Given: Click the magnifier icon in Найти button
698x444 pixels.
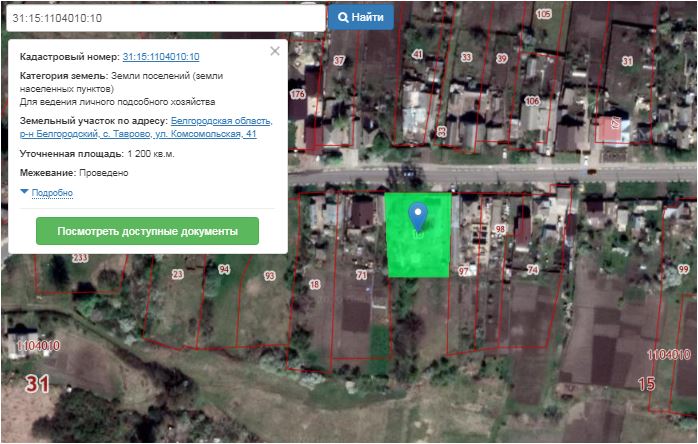Looking at the screenshot, I should 343,17.
